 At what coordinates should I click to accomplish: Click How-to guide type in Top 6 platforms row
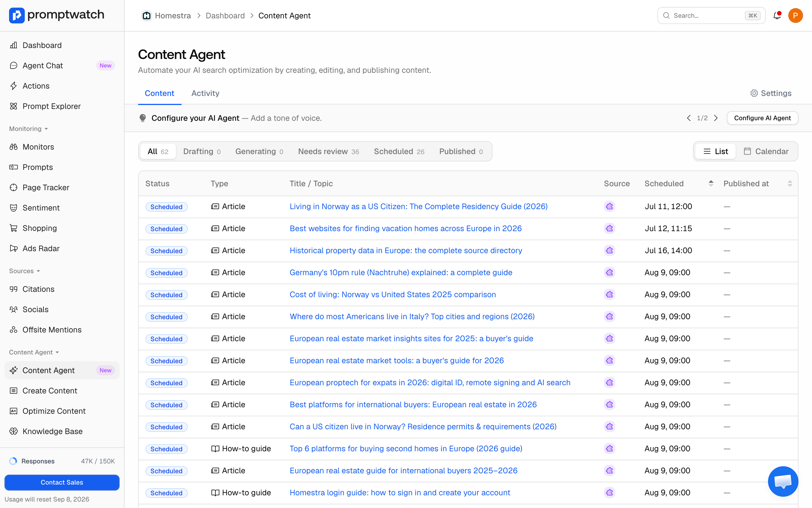241,448
